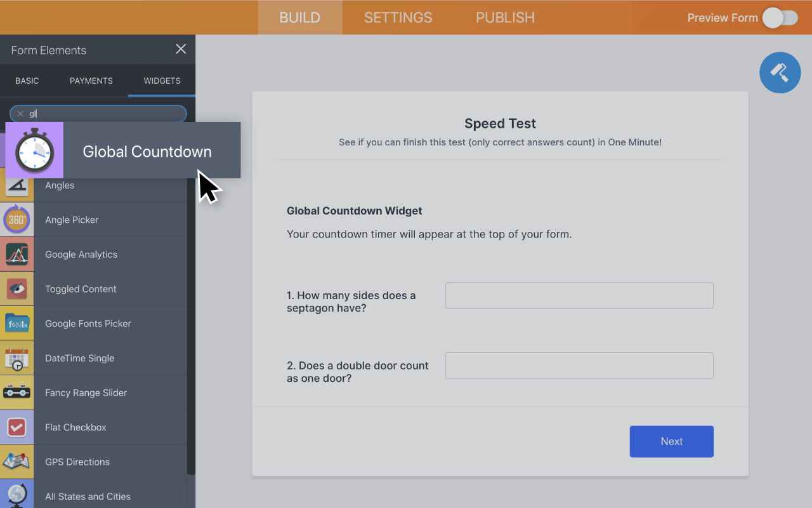Toggle the Preview Form switch
The image size is (812, 508).
coord(780,18)
